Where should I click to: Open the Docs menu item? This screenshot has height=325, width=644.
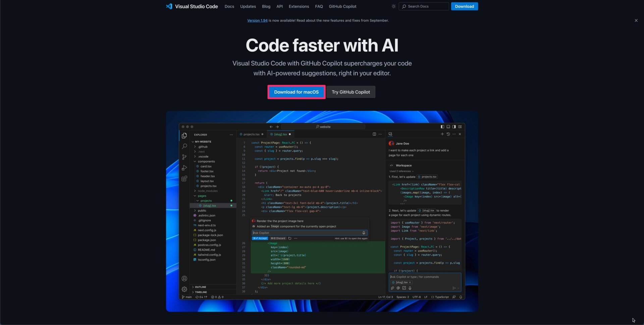(229, 6)
